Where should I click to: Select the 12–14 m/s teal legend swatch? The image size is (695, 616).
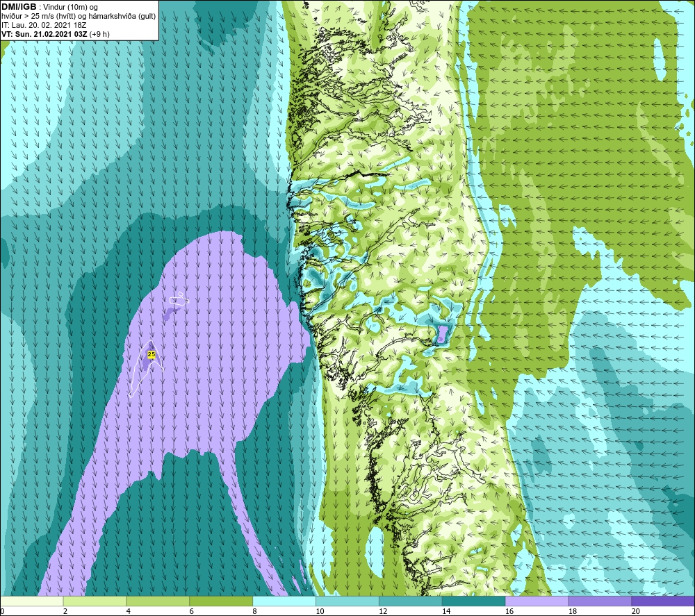(x=411, y=601)
